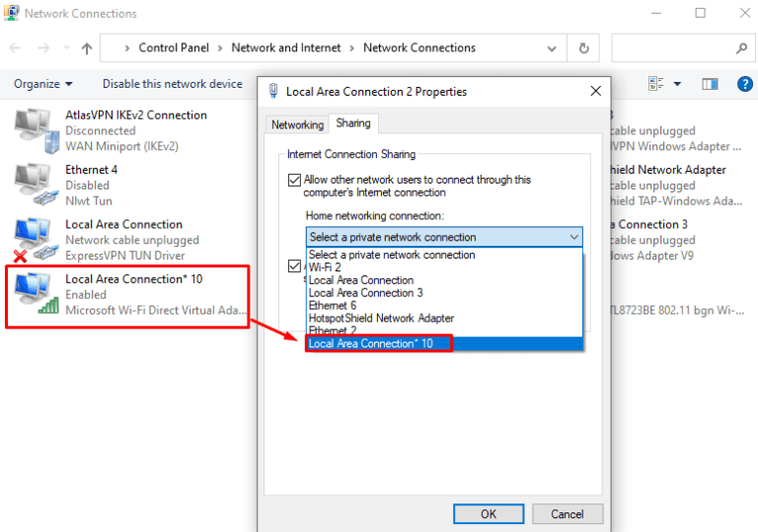Choose Local Area Connection* 10 from the list

(x=371, y=343)
